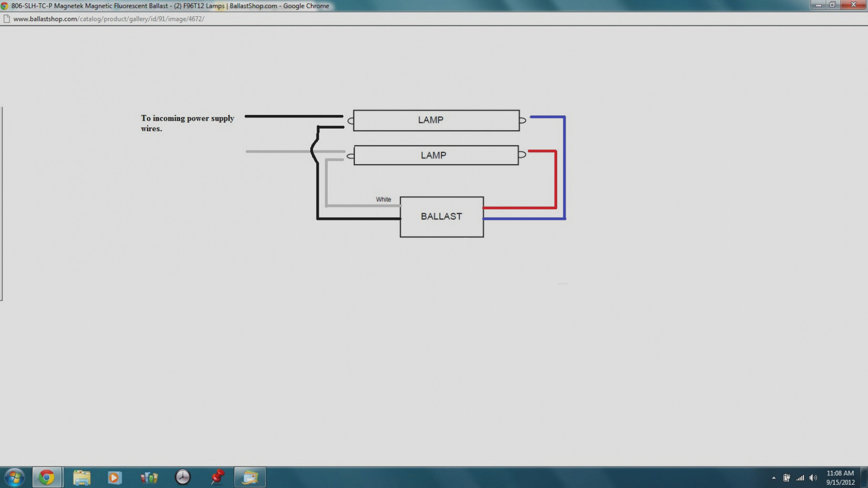This screenshot has width=868, height=488.
Task: Click the Show Desktop strip at taskbar end
Action: pos(864,478)
